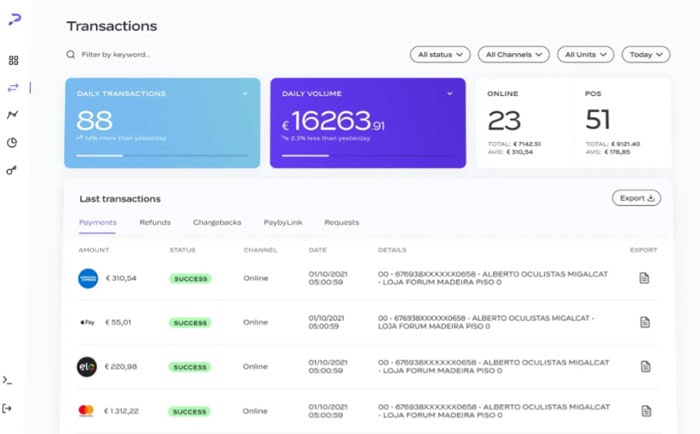Image resolution: width=700 pixels, height=434 pixels.
Task: Click the logout icon in sidebar
Action: coord(7,408)
